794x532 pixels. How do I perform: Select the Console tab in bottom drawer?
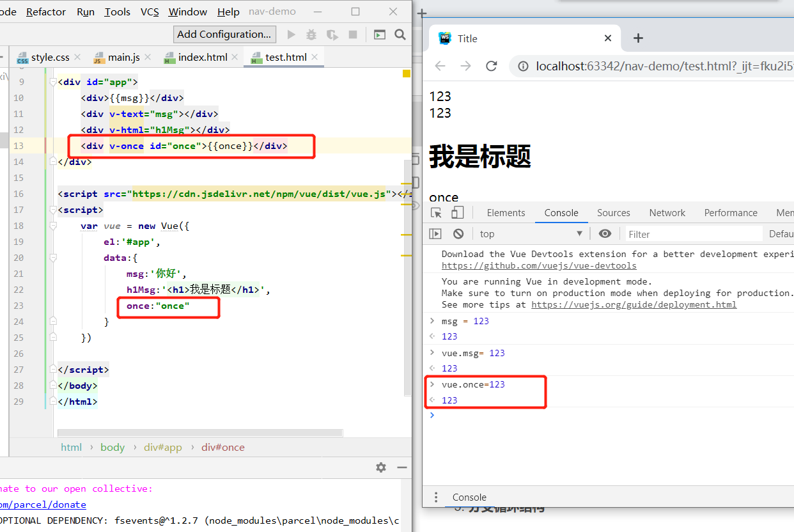(x=469, y=497)
